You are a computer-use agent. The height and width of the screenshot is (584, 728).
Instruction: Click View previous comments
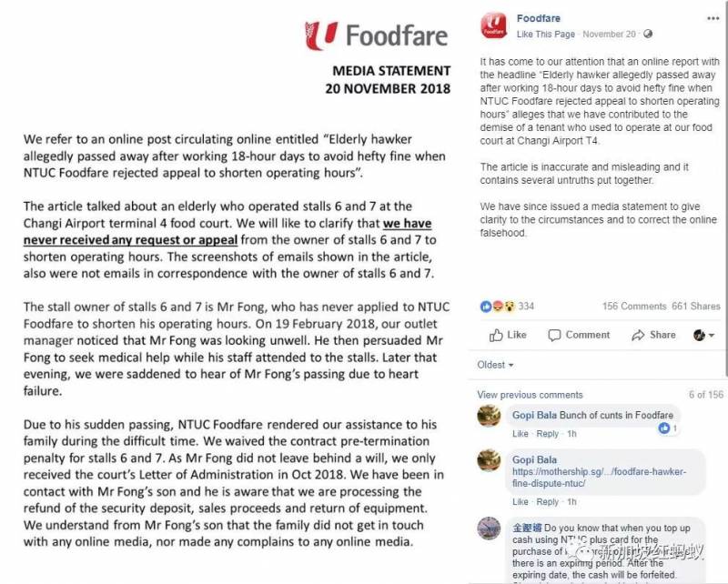coord(530,394)
